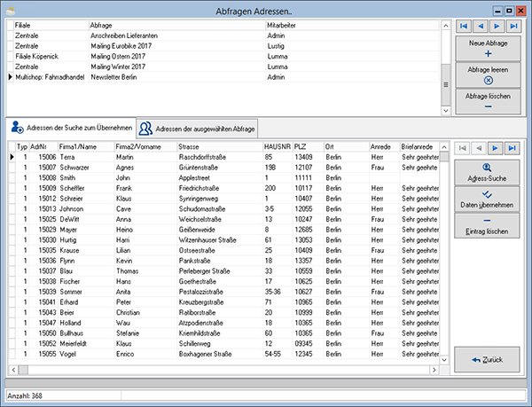
Task: Select the Smith address entry
Action: click(224, 177)
